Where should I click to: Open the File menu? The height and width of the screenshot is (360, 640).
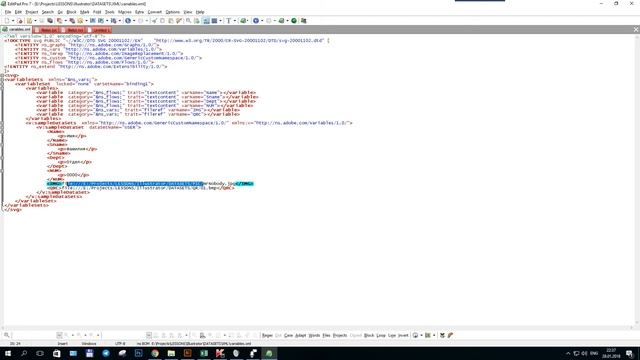click(x=8, y=12)
